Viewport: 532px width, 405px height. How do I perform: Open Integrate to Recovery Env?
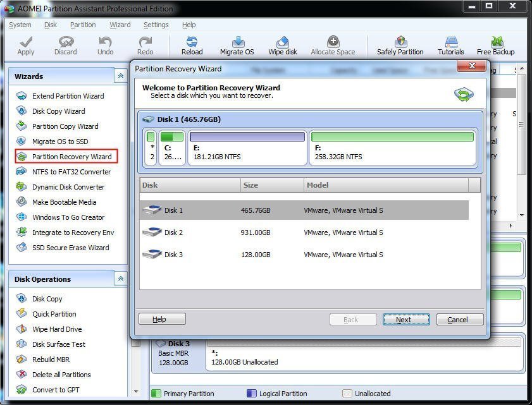(66, 233)
